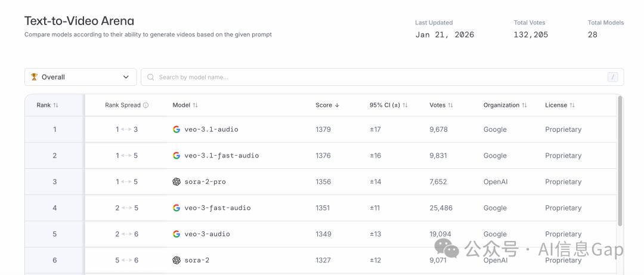Click the trophy icon in Overall selector

[34, 77]
